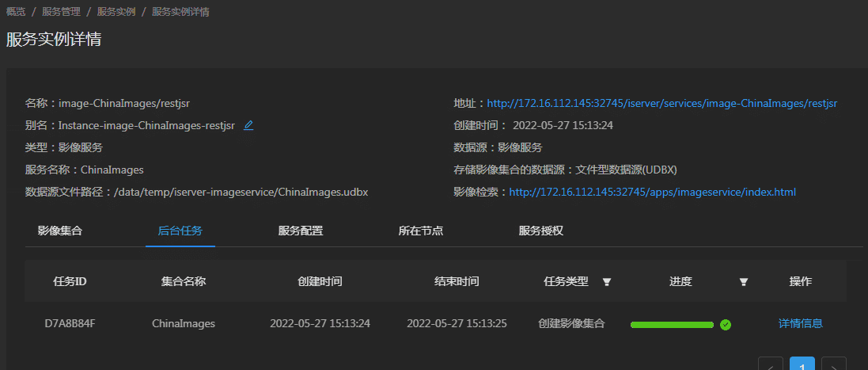Click the green progress bar of task D7A8B84F

pyautogui.click(x=672, y=325)
